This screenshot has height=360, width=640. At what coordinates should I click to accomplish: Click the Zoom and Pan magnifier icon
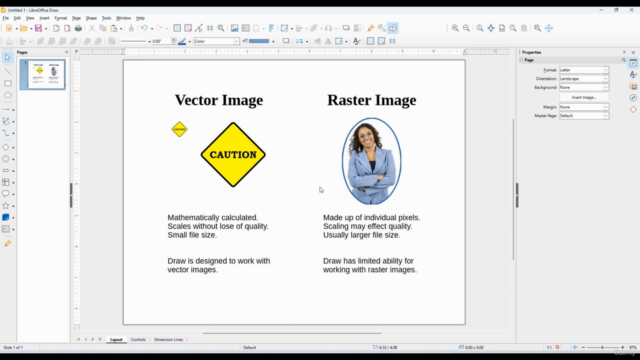(x=538, y=28)
